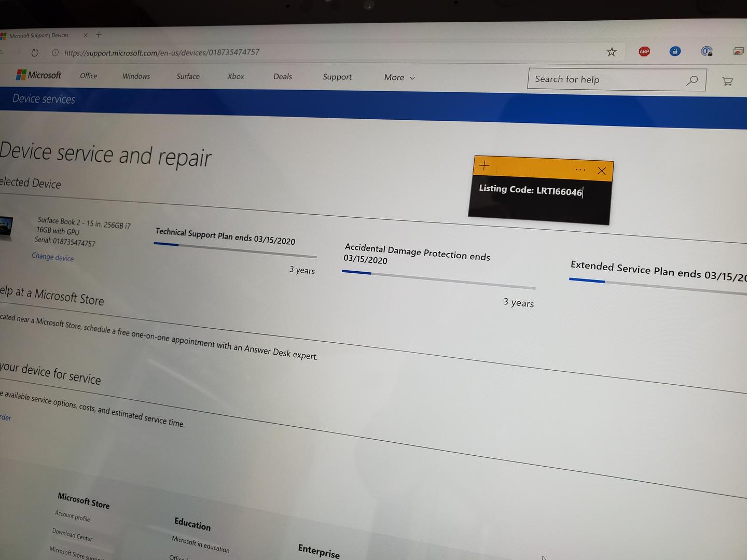Click the Download Center footer link
The height and width of the screenshot is (560, 747).
(72, 535)
